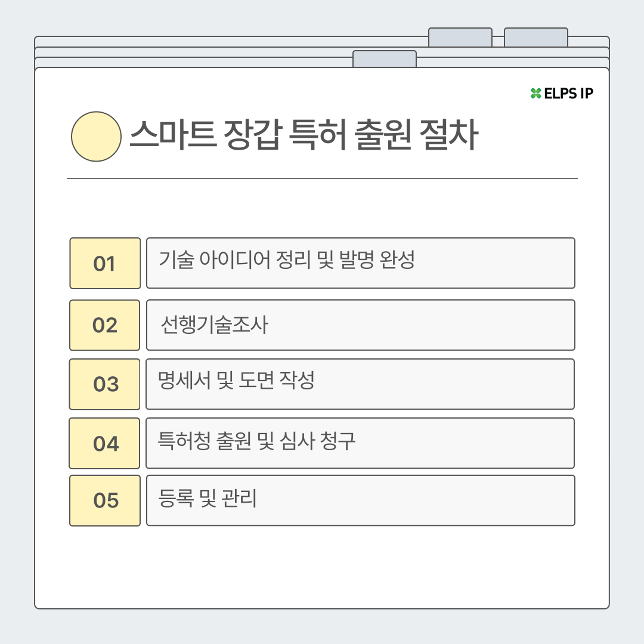Screen dimensions: 644x644
Task: Select the yellow 03 step number box
Action: 105,384
